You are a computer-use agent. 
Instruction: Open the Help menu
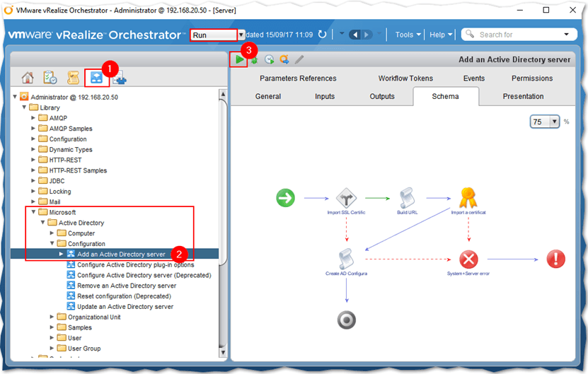coord(440,35)
